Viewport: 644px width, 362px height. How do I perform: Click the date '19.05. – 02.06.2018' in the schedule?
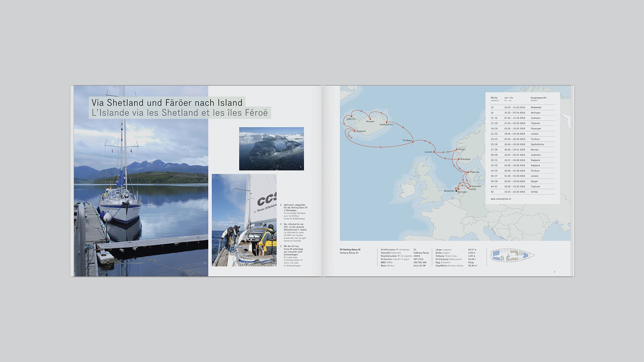[515, 134]
